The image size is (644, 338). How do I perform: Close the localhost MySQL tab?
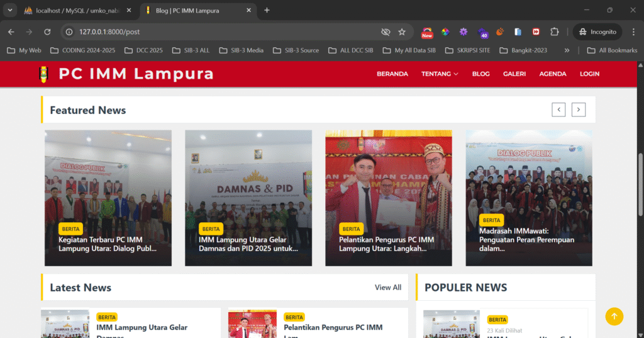click(x=128, y=10)
